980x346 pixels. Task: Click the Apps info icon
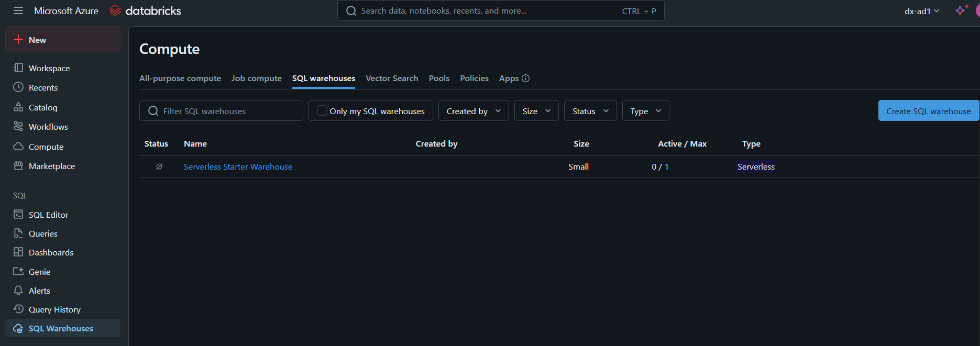pos(526,79)
